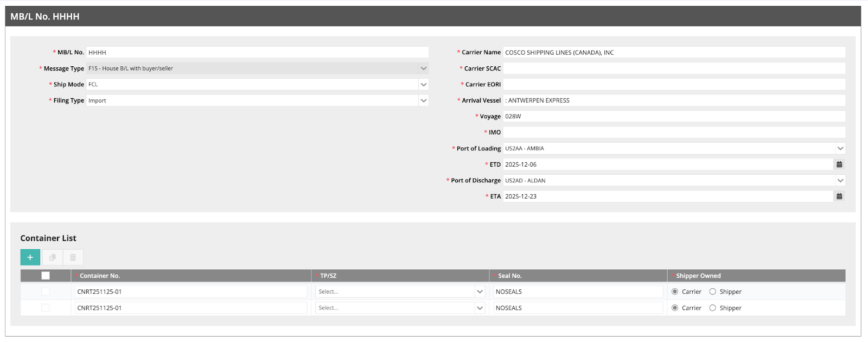Expand the Message Type dropdown
This screenshot has height=342, width=868.
(424, 68)
